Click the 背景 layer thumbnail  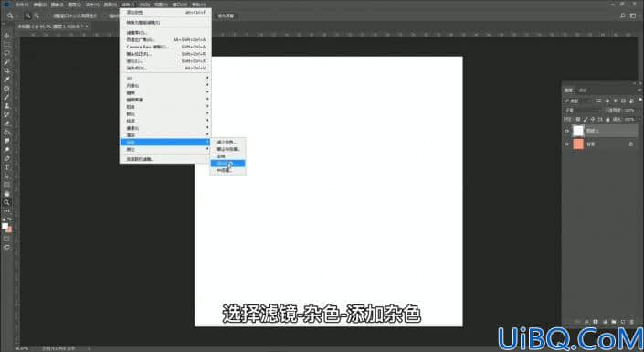578,144
